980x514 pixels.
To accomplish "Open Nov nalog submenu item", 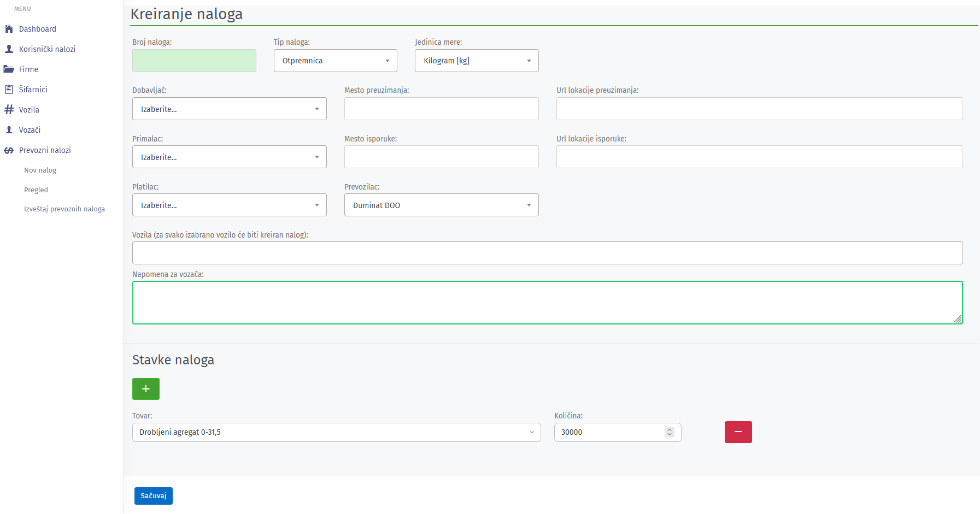I will point(40,170).
